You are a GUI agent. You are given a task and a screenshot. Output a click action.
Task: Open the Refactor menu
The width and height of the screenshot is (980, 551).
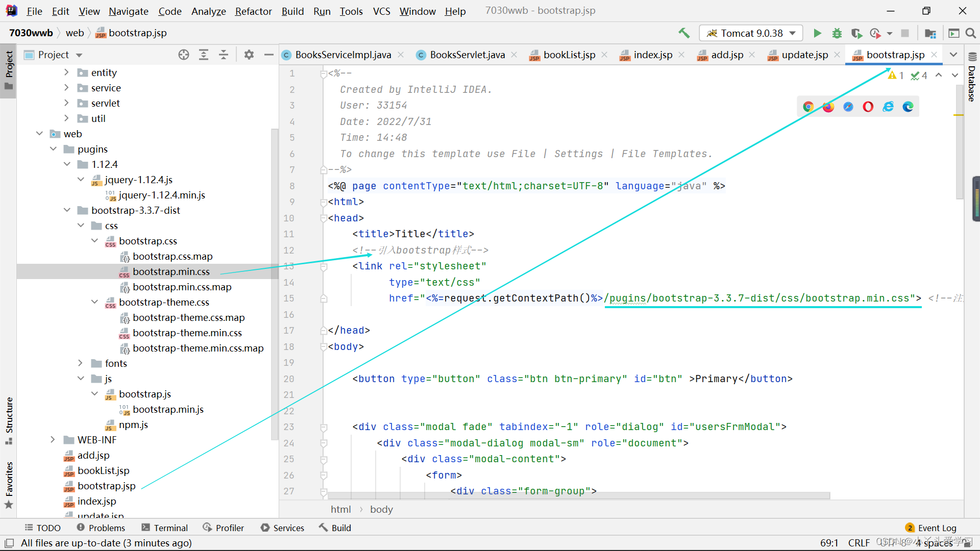point(253,11)
